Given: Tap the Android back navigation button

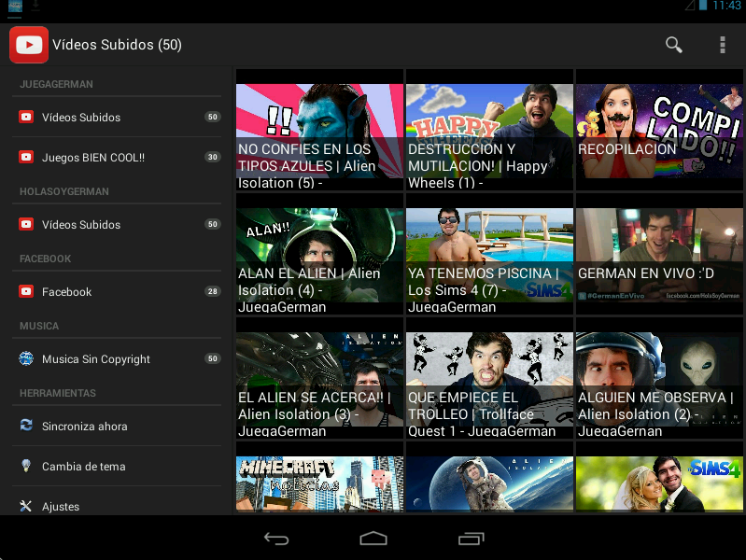Looking at the screenshot, I should coord(275,539).
